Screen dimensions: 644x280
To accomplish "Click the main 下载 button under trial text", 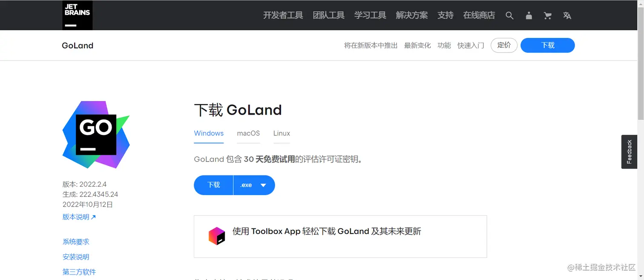I will tap(213, 185).
